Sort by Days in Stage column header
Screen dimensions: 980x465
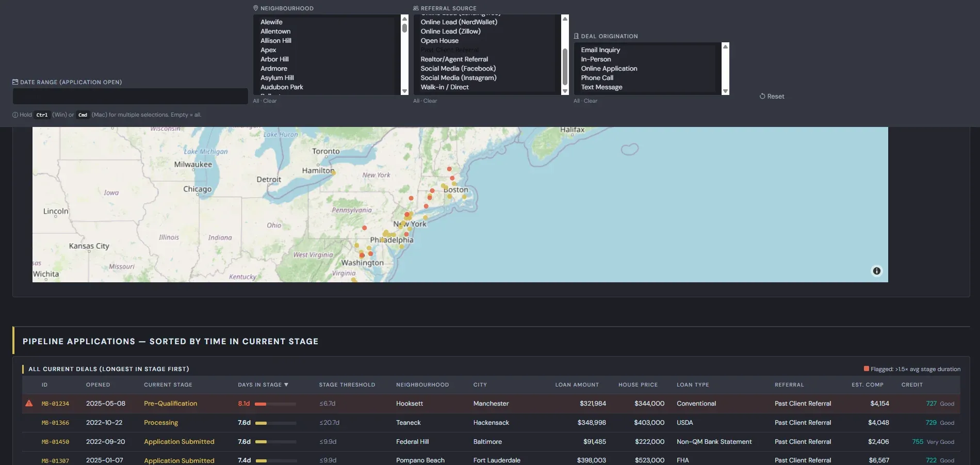tap(263, 385)
